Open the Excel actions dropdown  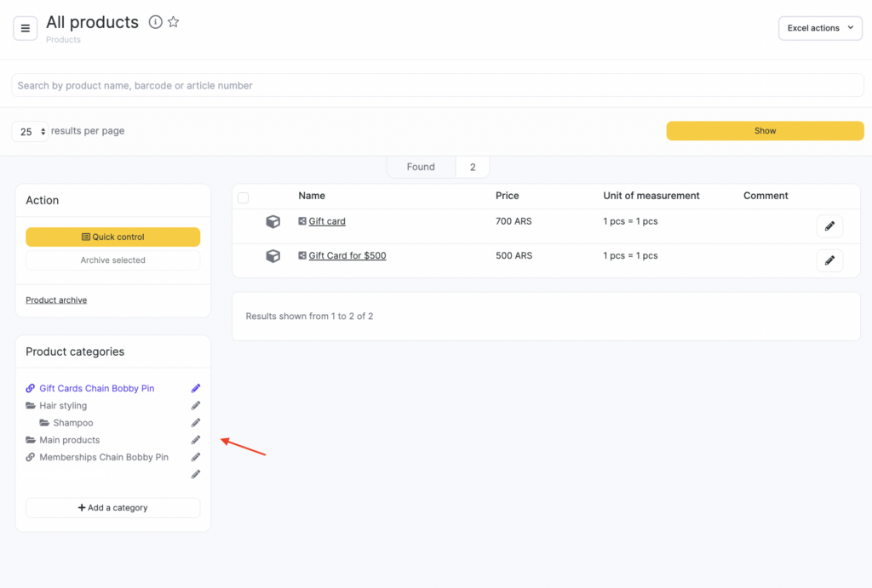pos(819,28)
